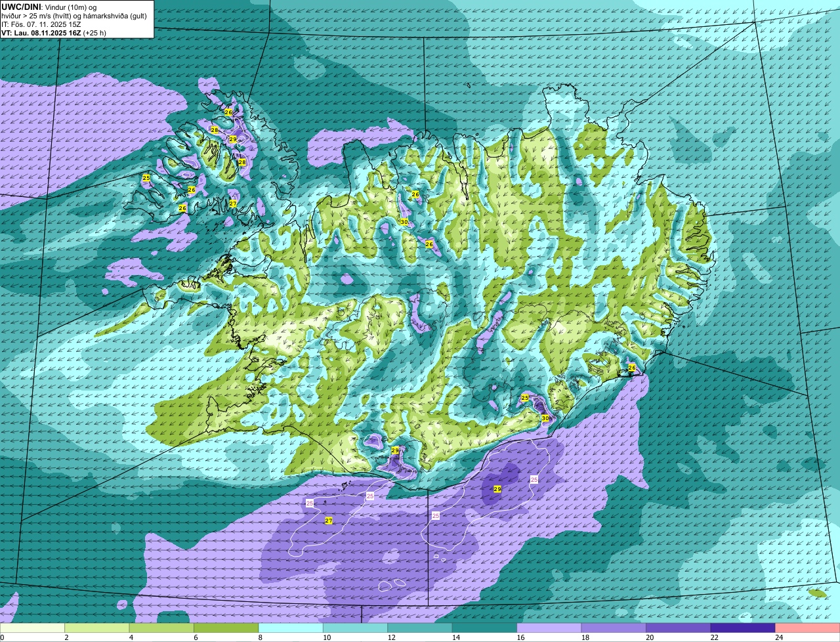840x642 pixels.
Task: Click the yellow 29 gust label offshore southeast
Action: point(497,489)
